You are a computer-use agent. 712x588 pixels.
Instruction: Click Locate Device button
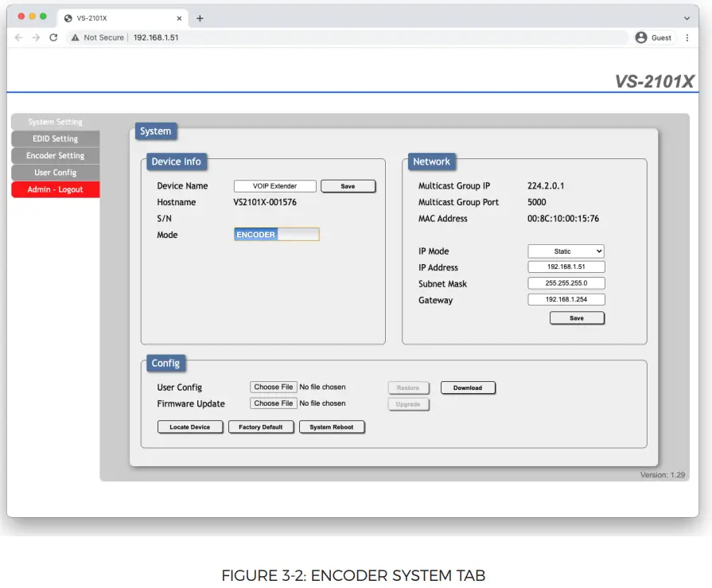coord(190,426)
